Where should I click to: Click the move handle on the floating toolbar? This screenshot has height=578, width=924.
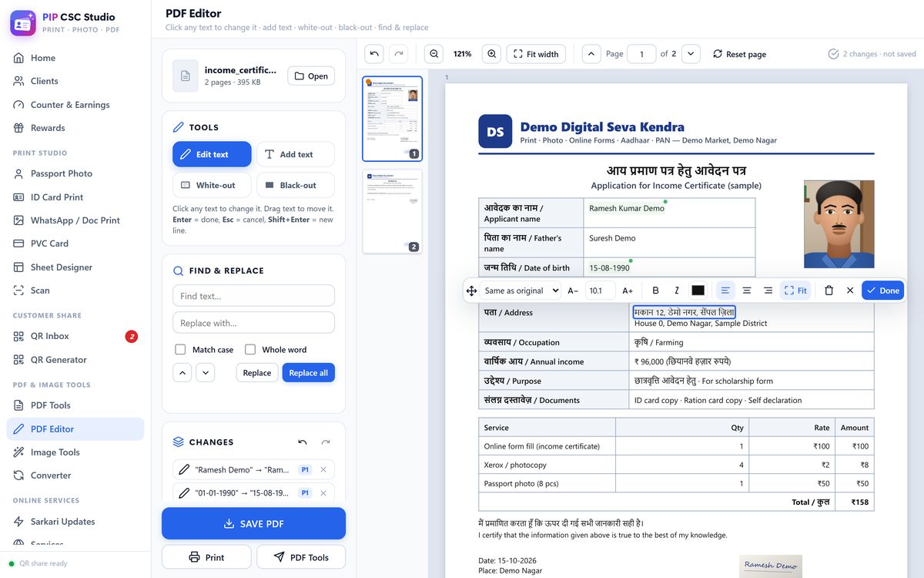pos(471,291)
